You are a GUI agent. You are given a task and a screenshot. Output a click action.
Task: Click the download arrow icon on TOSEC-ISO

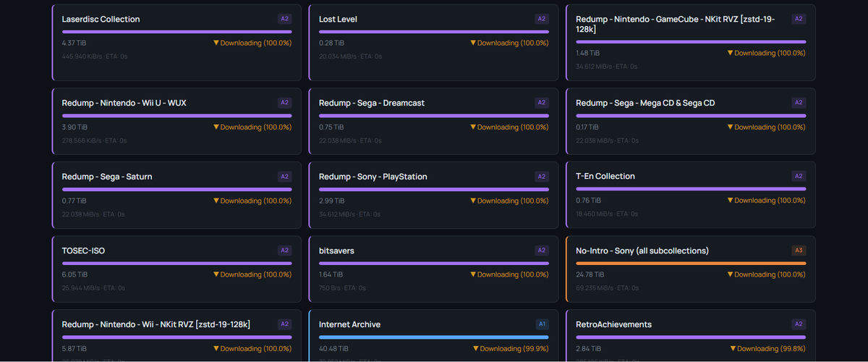(x=216, y=275)
